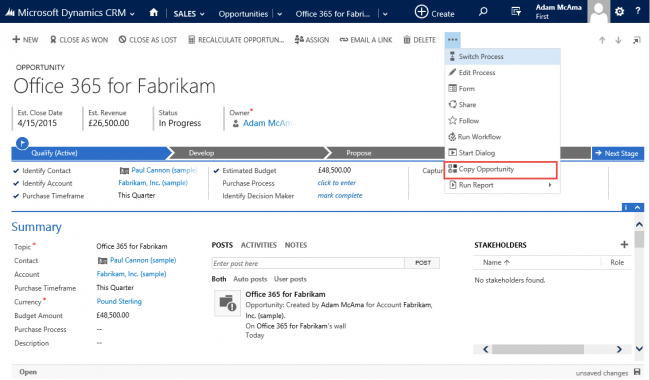
Task: Choose CLOSE AS LOST command
Action: (x=148, y=40)
